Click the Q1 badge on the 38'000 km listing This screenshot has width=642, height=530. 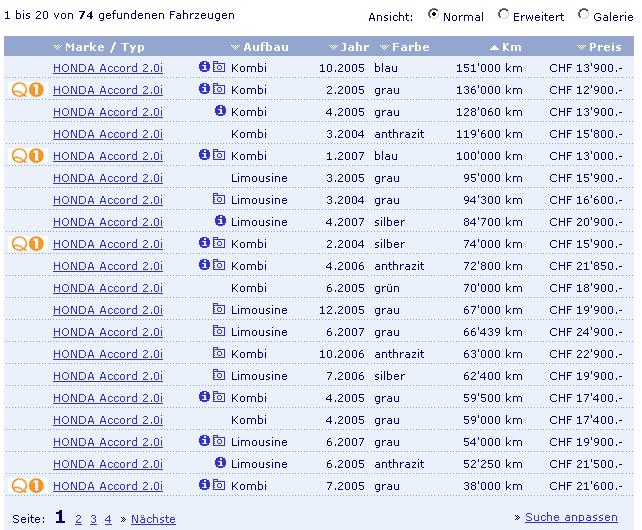click(x=27, y=486)
